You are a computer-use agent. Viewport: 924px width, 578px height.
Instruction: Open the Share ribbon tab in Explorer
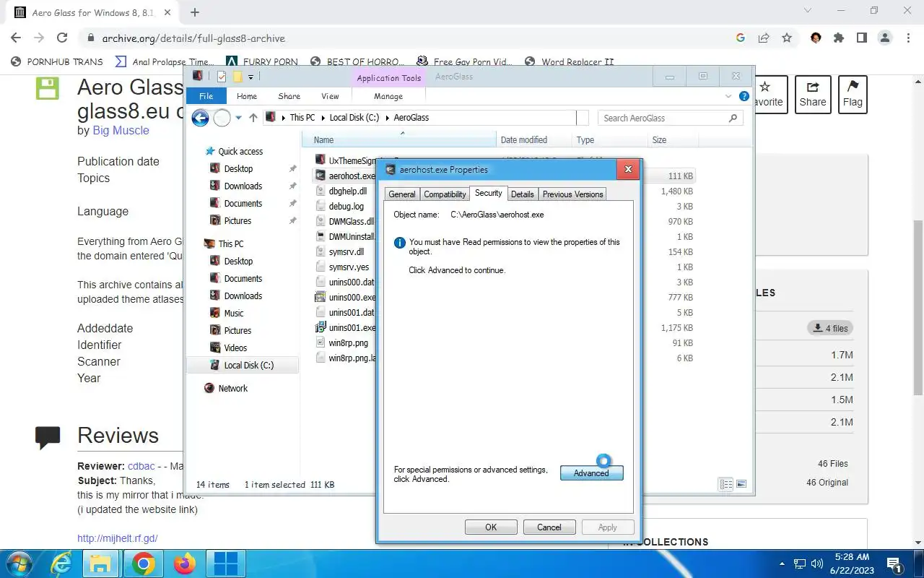tap(289, 96)
